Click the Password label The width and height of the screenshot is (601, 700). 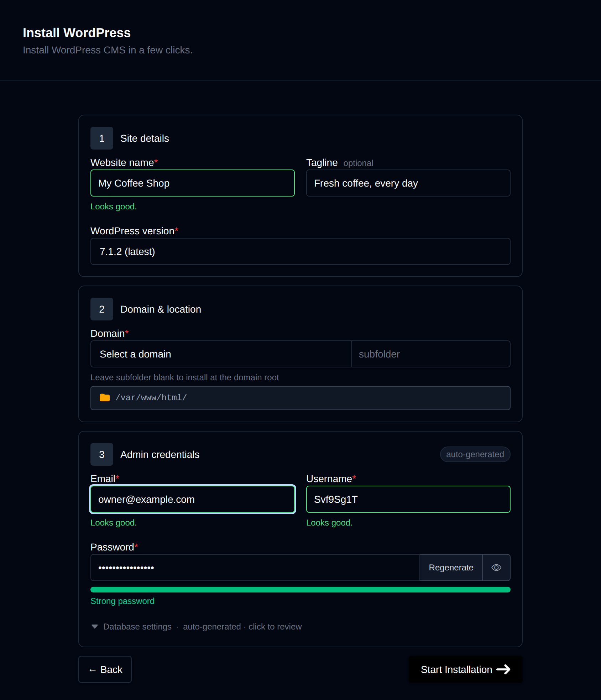114,547
